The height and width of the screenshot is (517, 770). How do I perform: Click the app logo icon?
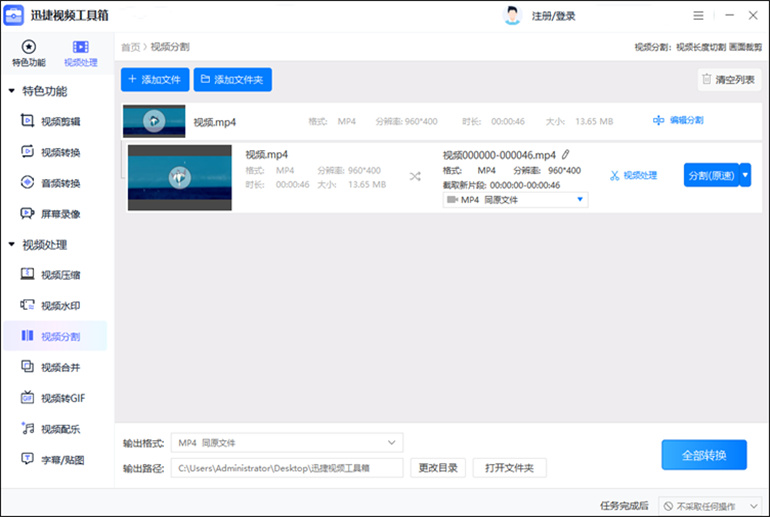click(x=13, y=15)
